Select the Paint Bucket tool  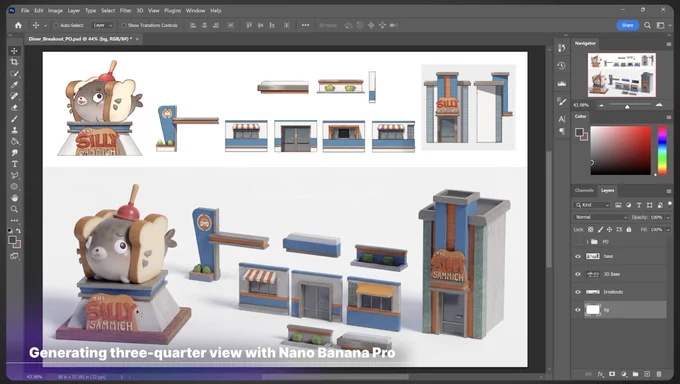pos(14,141)
